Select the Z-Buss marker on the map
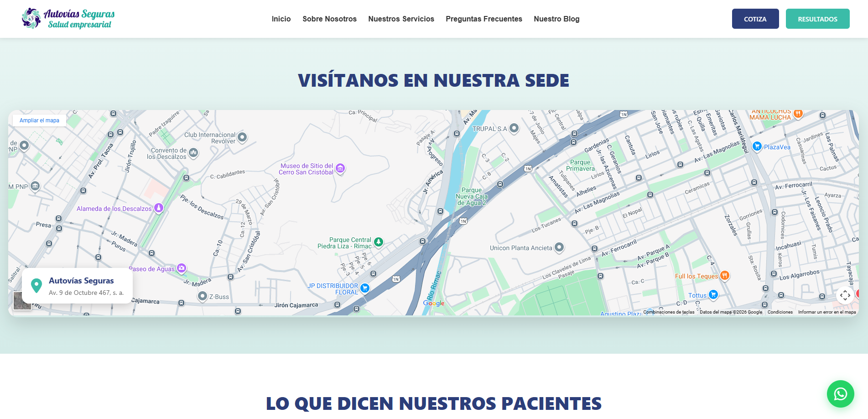 click(x=203, y=296)
